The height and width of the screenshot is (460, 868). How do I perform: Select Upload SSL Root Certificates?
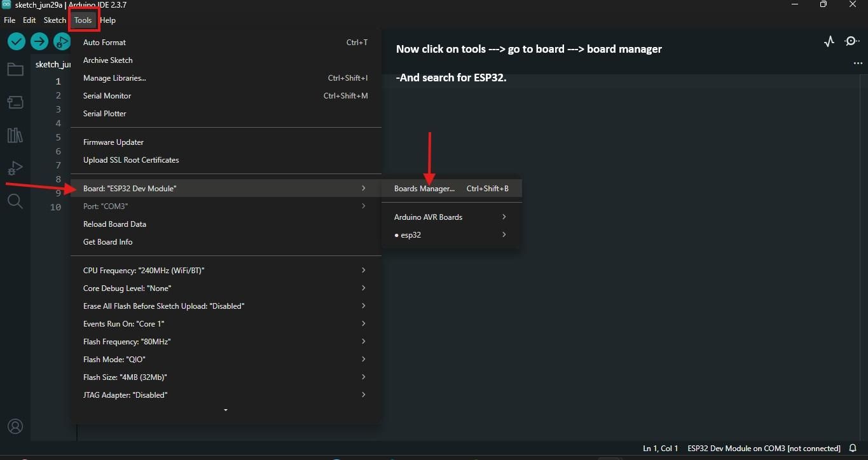coord(226,160)
